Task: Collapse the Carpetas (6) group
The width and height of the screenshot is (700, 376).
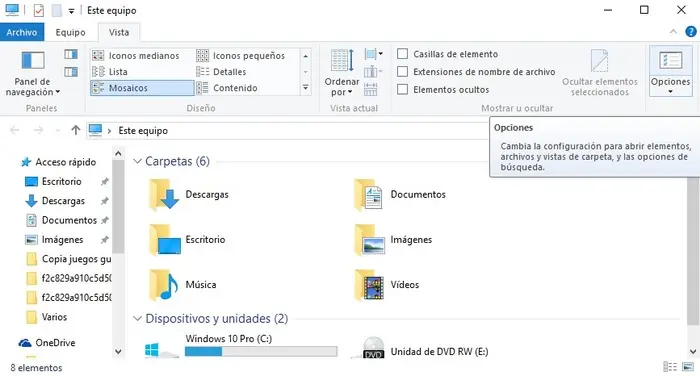Action: pos(138,161)
